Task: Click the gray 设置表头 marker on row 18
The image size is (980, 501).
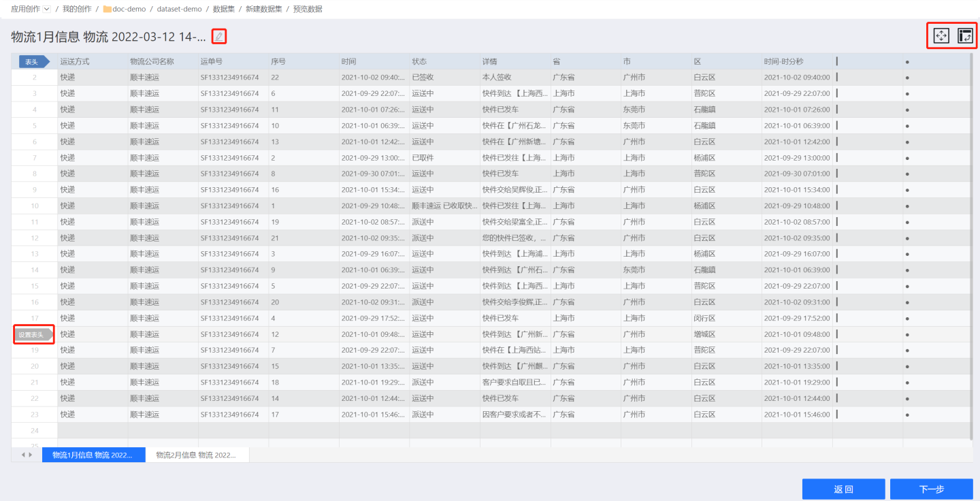Action: (x=33, y=334)
